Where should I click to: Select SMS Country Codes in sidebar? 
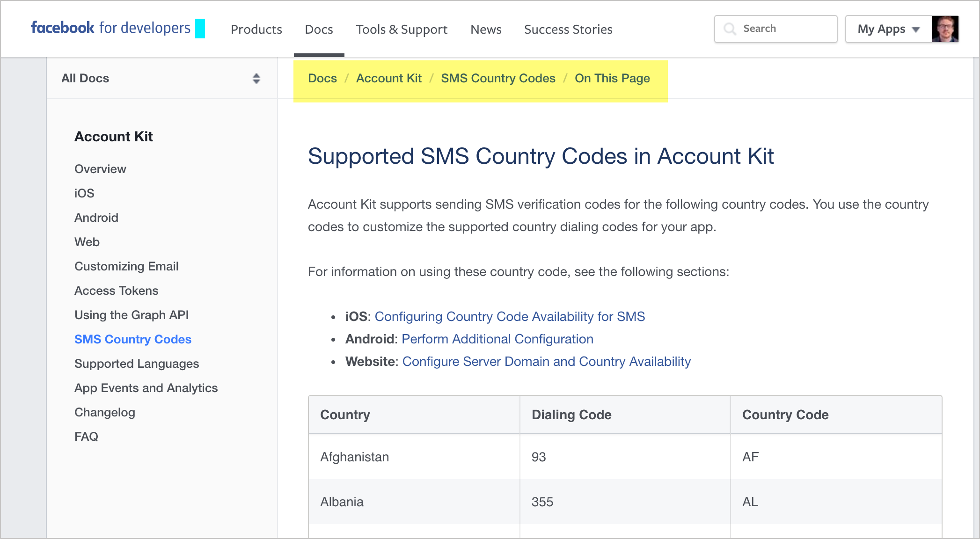pos(133,339)
